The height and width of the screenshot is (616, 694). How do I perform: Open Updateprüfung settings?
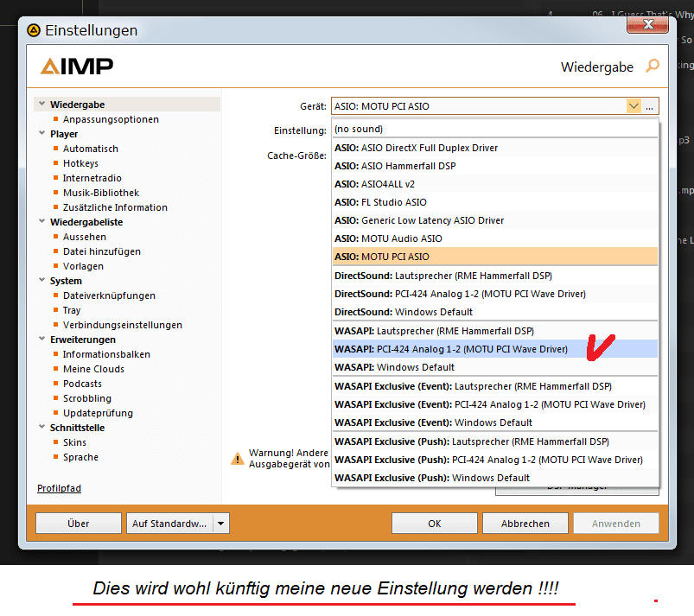tap(98, 413)
